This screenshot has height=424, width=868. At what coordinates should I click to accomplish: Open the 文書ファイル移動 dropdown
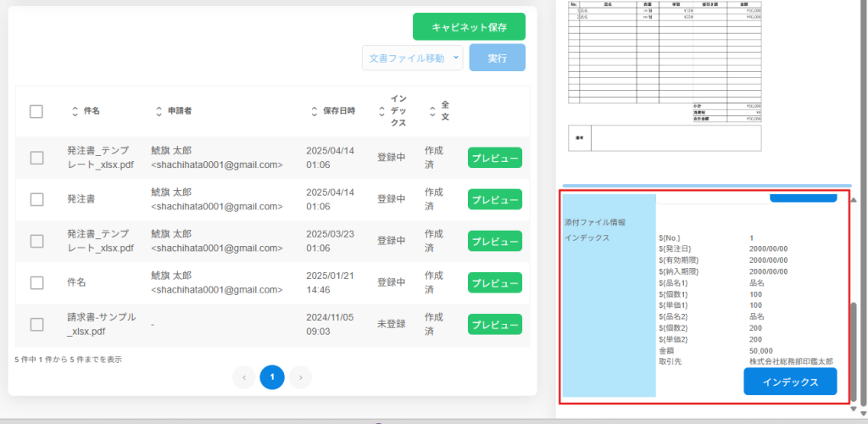[x=412, y=58]
